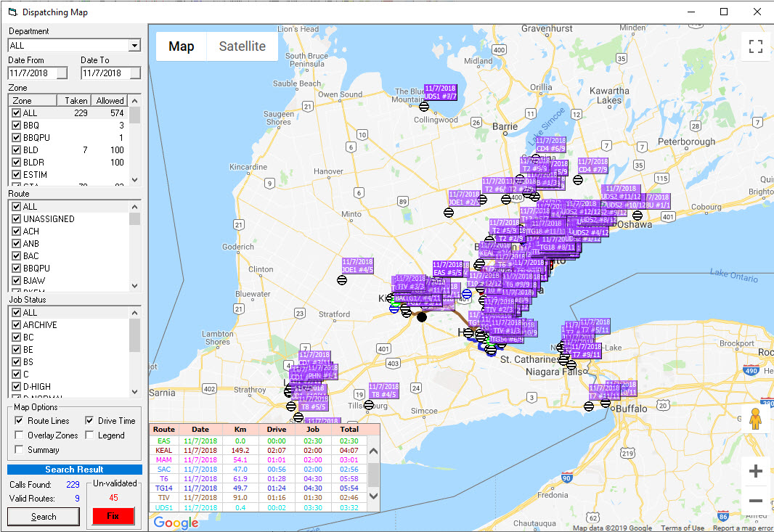Open the CD4 #6/9 job label near Lake Simcoe
Screen dimensions: 774x532
click(551, 144)
